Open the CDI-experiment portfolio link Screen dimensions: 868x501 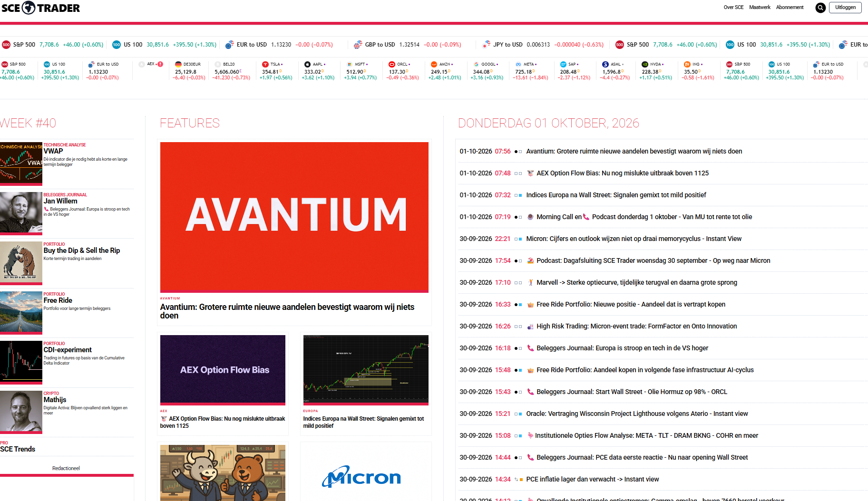click(68, 350)
